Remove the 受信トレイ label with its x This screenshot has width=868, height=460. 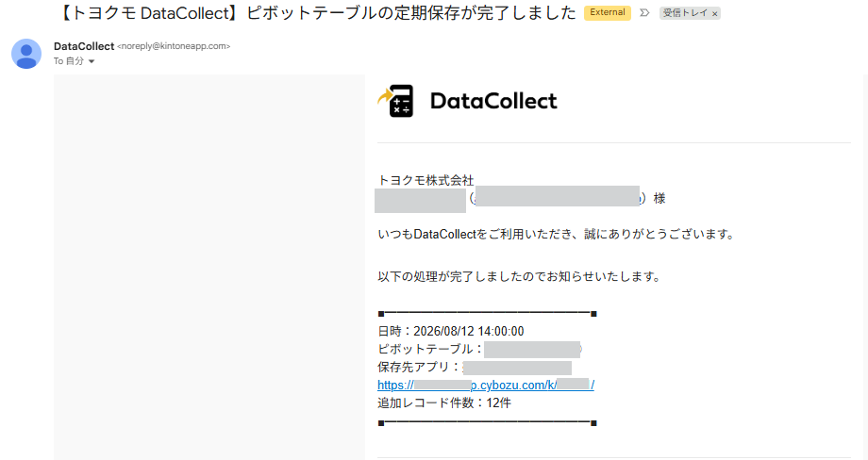(714, 14)
